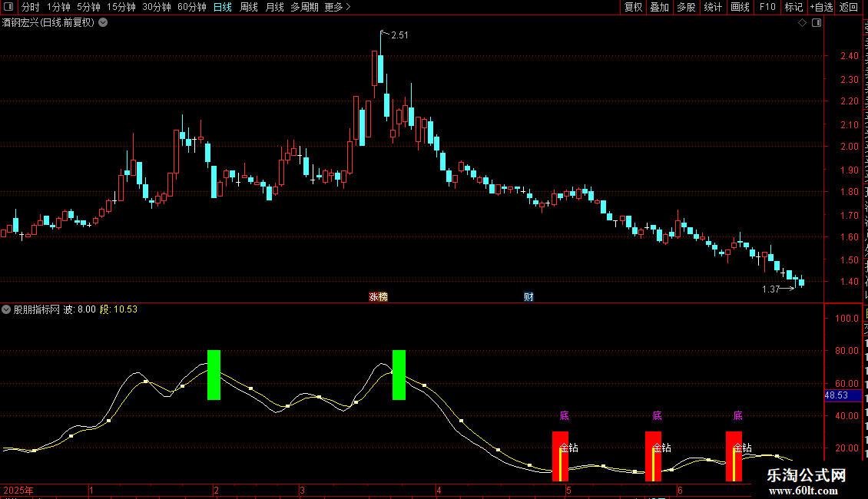
Task: Open the 多周期 multi-period view
Action: (x=304, y=7)
